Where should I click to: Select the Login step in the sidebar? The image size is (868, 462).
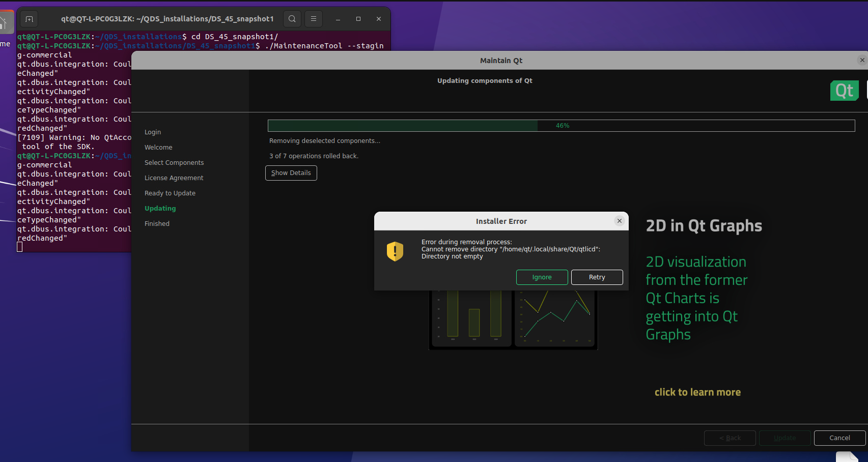tap(153, 132)
